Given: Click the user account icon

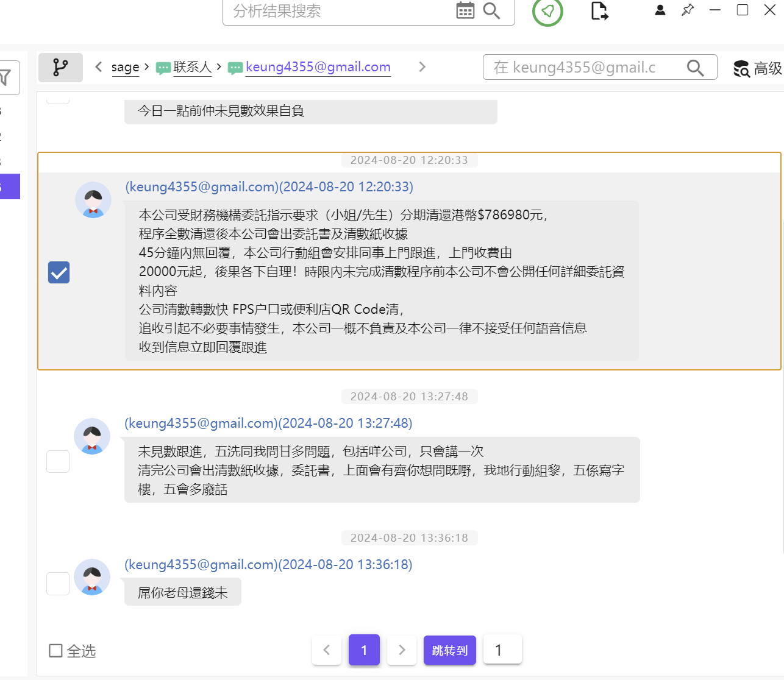Looking at the screenshot, I should click(660, 10).
